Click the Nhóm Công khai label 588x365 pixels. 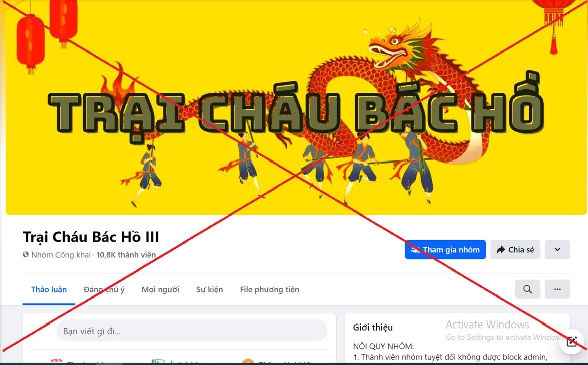point(61,254)
